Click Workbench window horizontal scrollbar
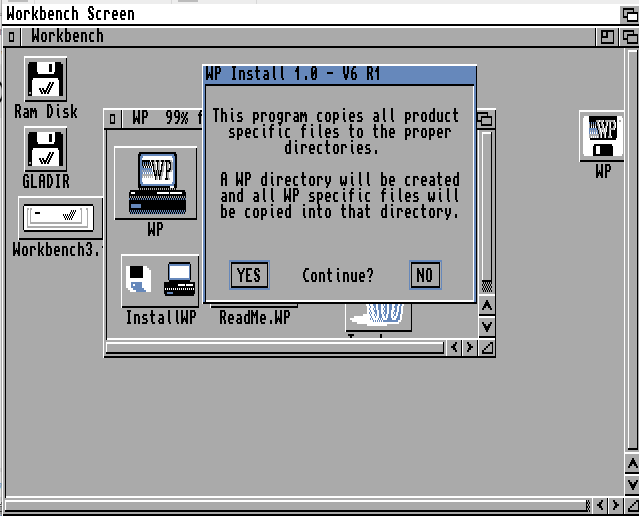This screenshot has width=639, height=516. (x=297, y=505)
